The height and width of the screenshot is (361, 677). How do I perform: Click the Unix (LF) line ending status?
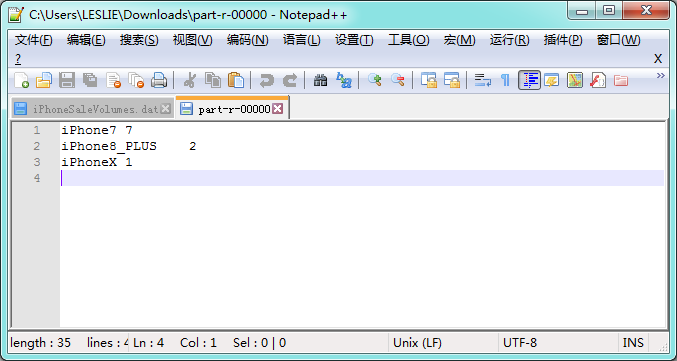pos(418,343)
